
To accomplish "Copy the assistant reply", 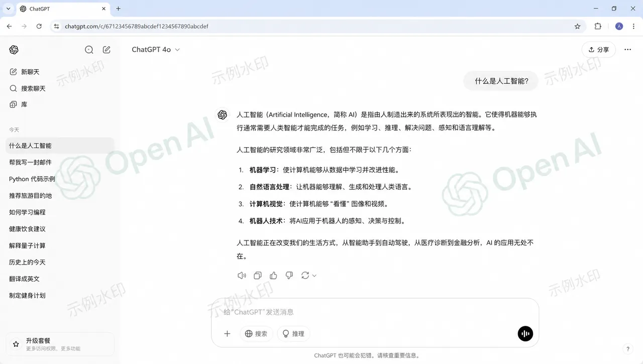I will click(258, 275).
